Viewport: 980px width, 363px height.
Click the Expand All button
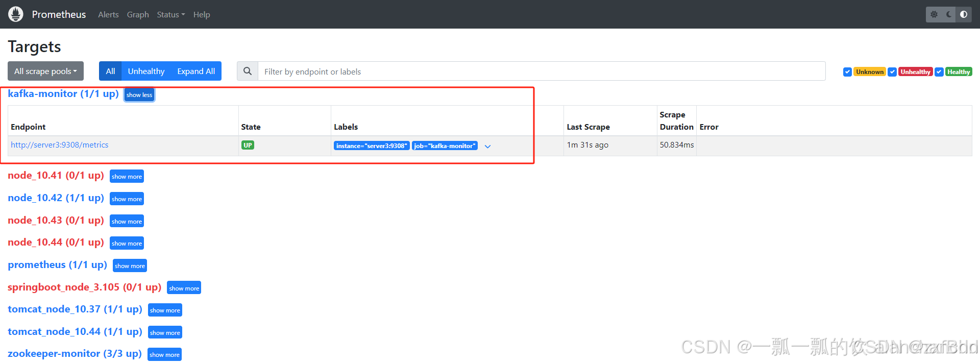196,71
